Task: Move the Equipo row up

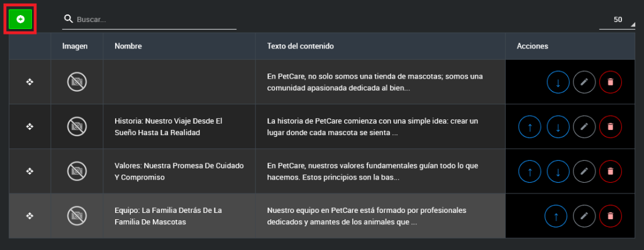Action: click(x=556, y=216)
